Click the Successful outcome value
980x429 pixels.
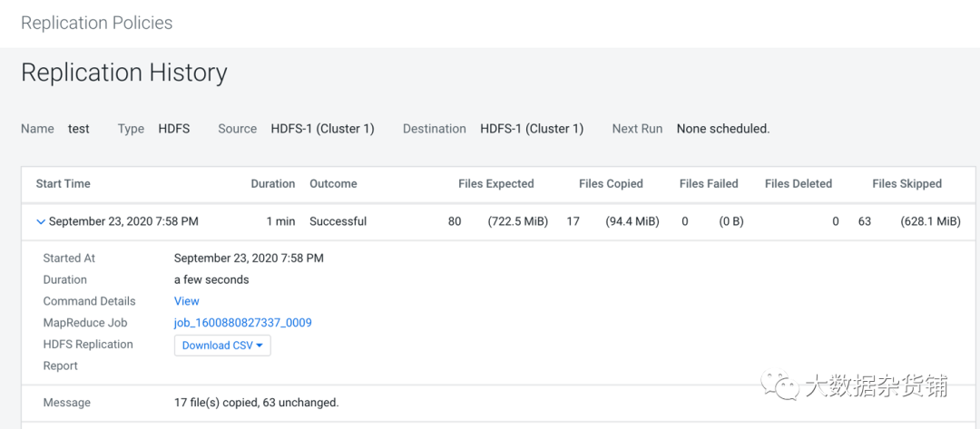pyautogui.click(x=338, y=221)
